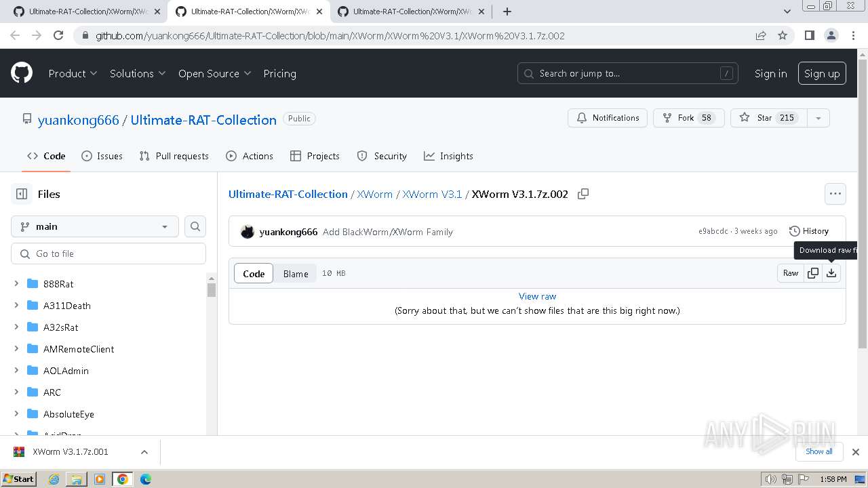The width and height of the screenshot is (868, 488).
Task: Open the Actions tab
Action: point(250,156)
